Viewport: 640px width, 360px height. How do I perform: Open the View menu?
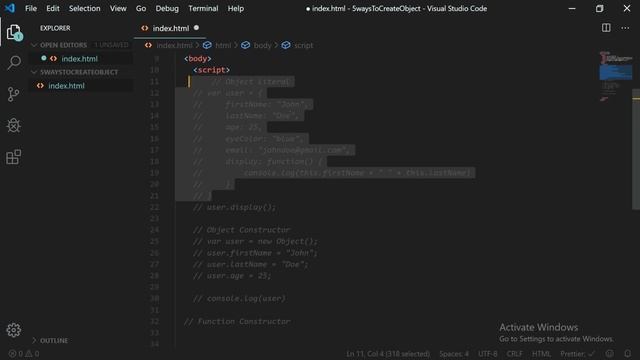[x=118, y=8]
